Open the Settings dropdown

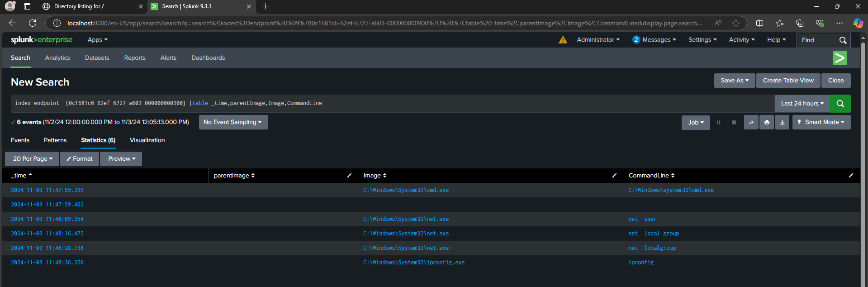(702, 40)
